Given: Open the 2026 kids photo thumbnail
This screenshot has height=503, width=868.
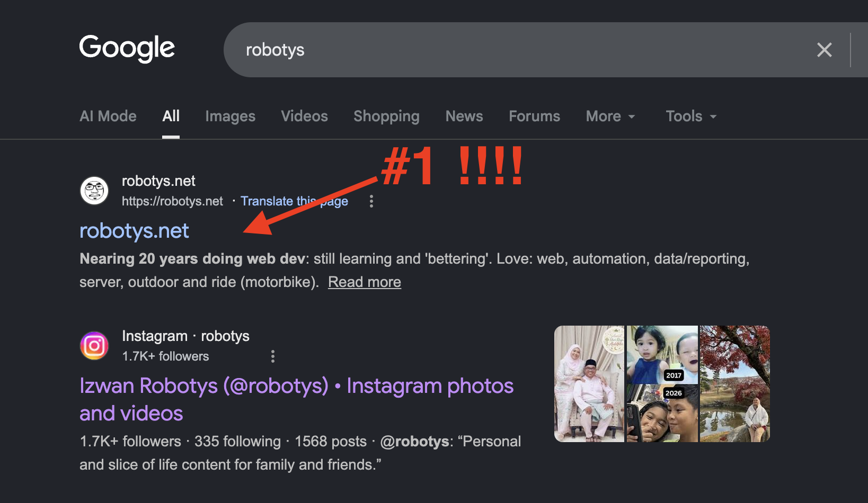Looking at the screenshot, I should [662, 414].
